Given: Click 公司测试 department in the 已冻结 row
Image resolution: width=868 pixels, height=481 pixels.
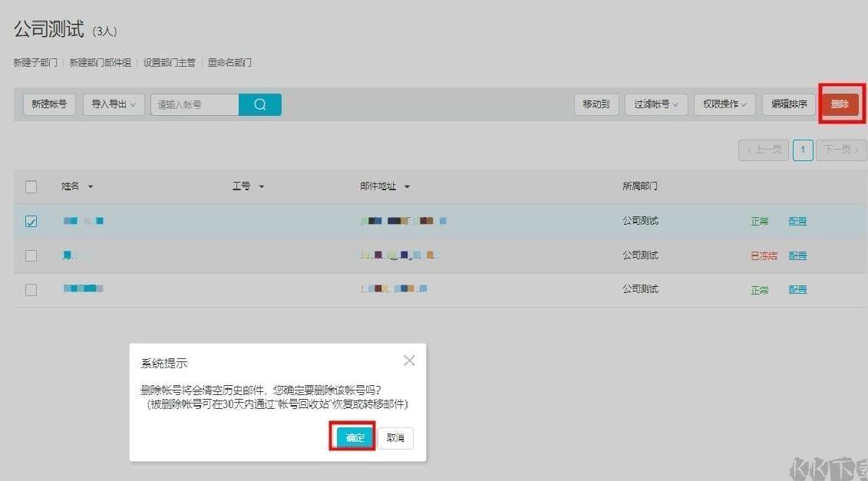Looking at the screenshot, I should pyautogui.click(x=641, y=255).
